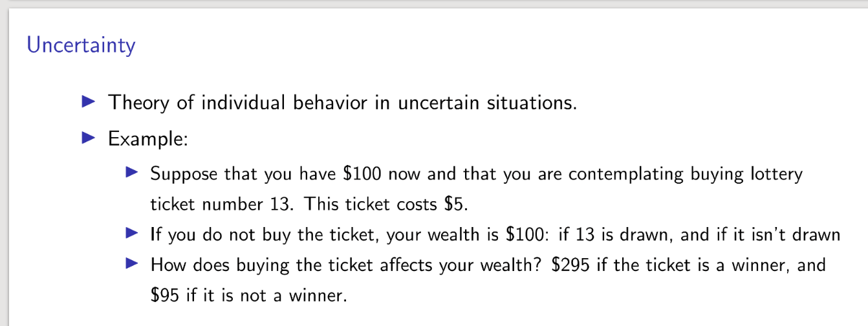This screenshot has height=326, width=868.
Task: Click the triangle bullet before "How does buying"
Action: pyautogui.click(x=132, y=264)
